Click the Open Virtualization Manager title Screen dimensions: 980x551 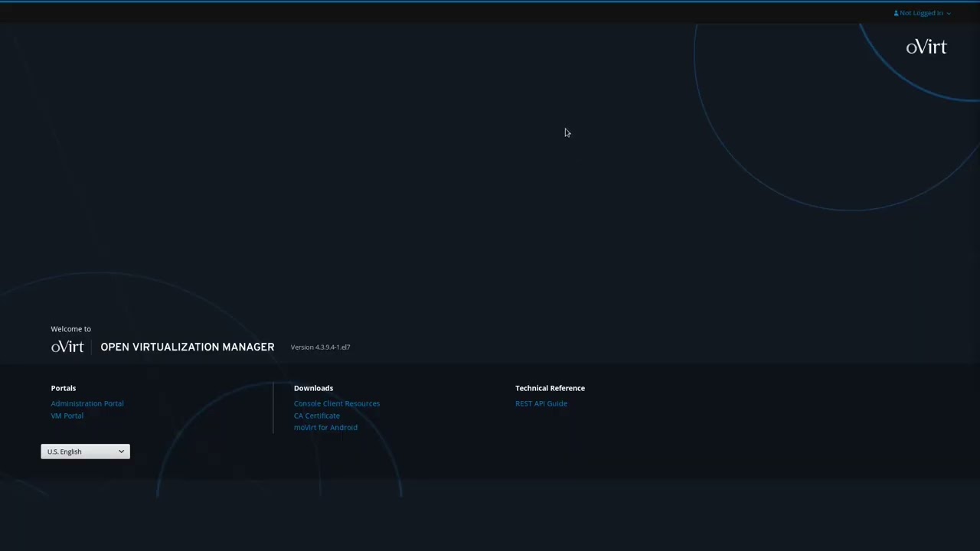188,347
